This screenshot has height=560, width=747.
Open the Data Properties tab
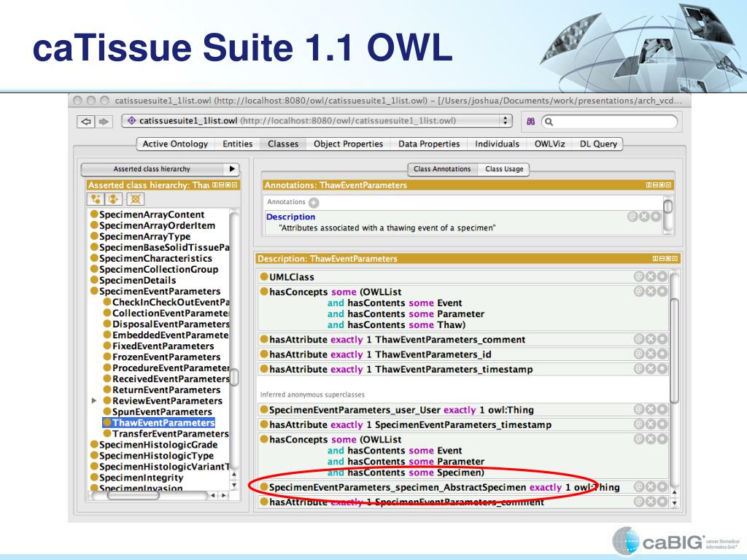tap(429, 144)
